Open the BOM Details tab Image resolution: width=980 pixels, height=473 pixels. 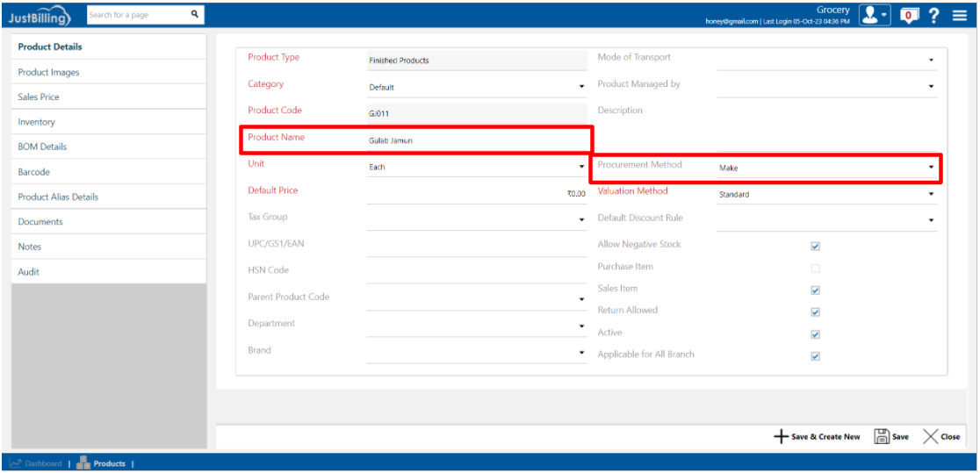click(x=42, y=147)
